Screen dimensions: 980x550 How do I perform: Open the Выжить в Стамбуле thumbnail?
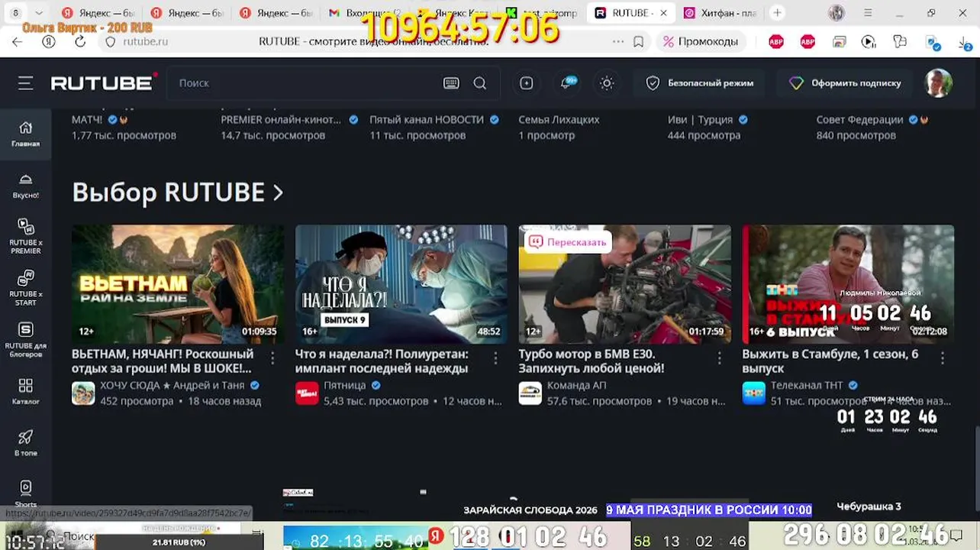pos(848,284)
